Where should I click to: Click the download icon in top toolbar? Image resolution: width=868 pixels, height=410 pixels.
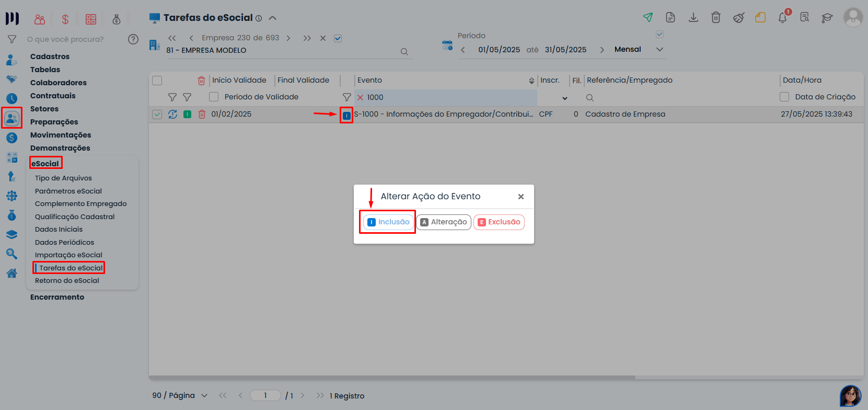[693, 17]
